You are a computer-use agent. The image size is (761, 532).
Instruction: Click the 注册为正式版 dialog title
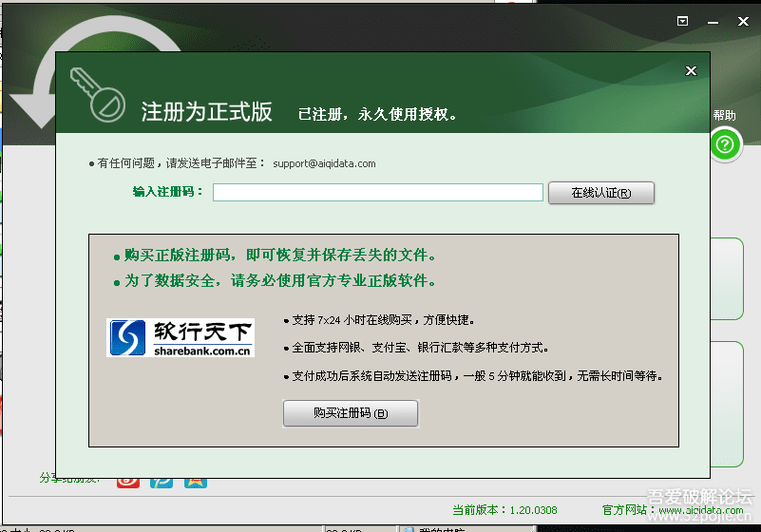click(207, 112)
